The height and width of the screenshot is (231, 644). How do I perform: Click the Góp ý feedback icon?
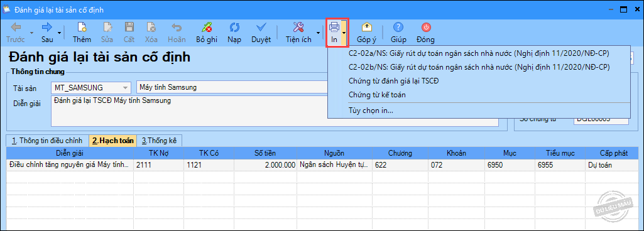(366, 28)
